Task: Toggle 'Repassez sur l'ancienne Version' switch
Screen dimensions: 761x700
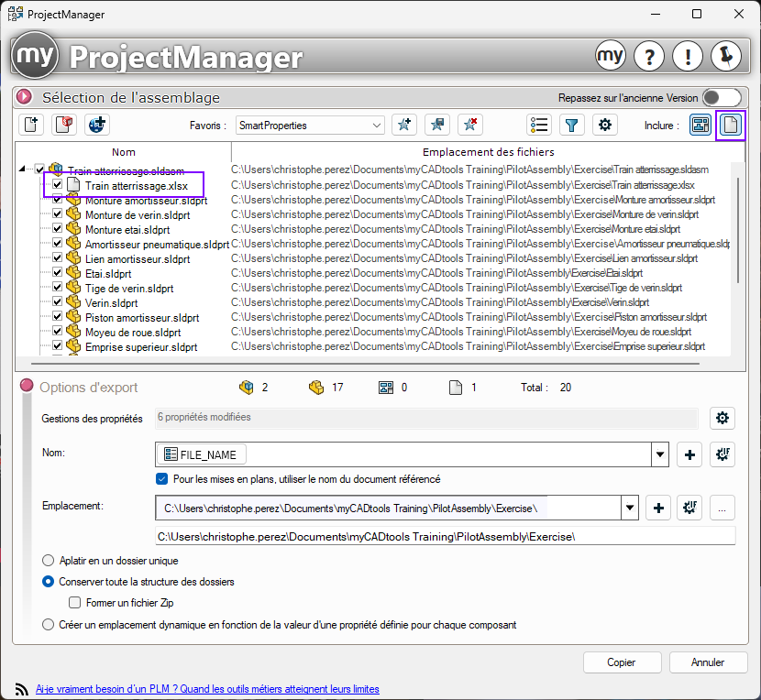Action: 722,98
